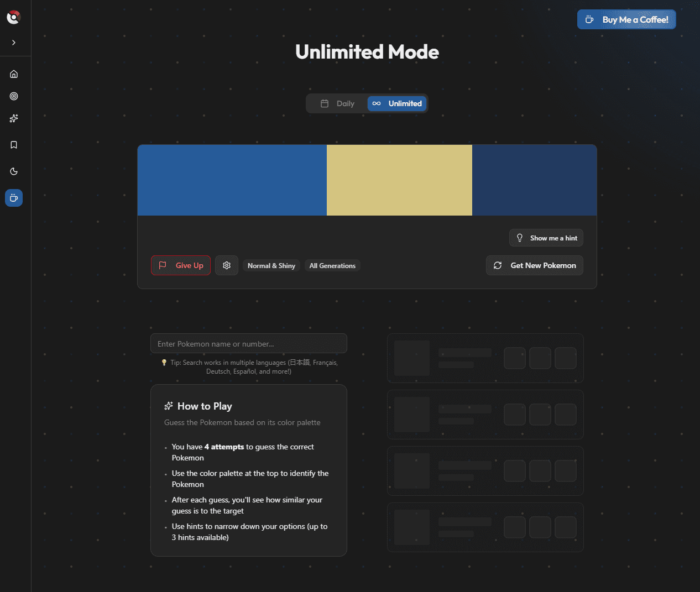Open the target icon page in sidebar
This screenshot has width=700, height=592.
pos(14,96)
